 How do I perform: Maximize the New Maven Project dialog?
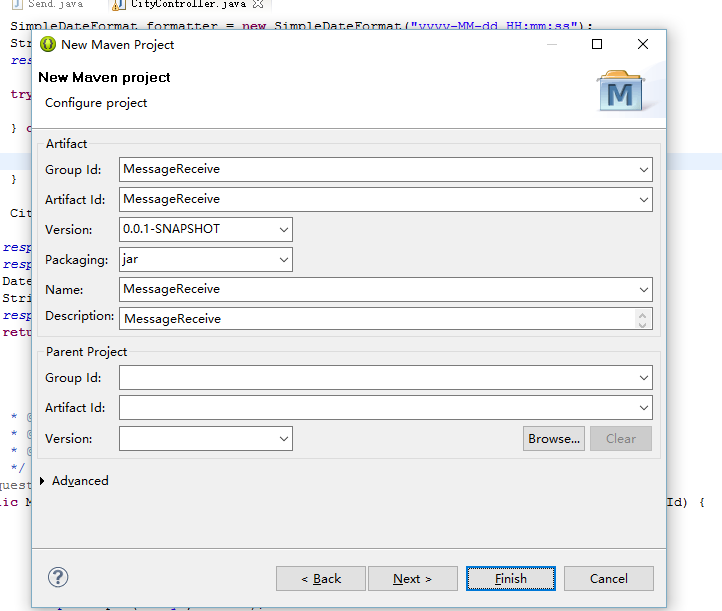[x=597, y=44]
